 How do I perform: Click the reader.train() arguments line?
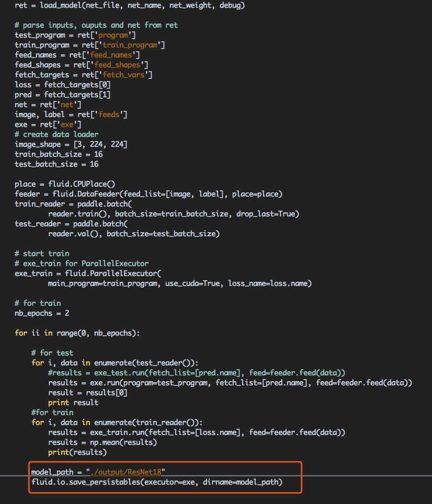pos(174,214)
